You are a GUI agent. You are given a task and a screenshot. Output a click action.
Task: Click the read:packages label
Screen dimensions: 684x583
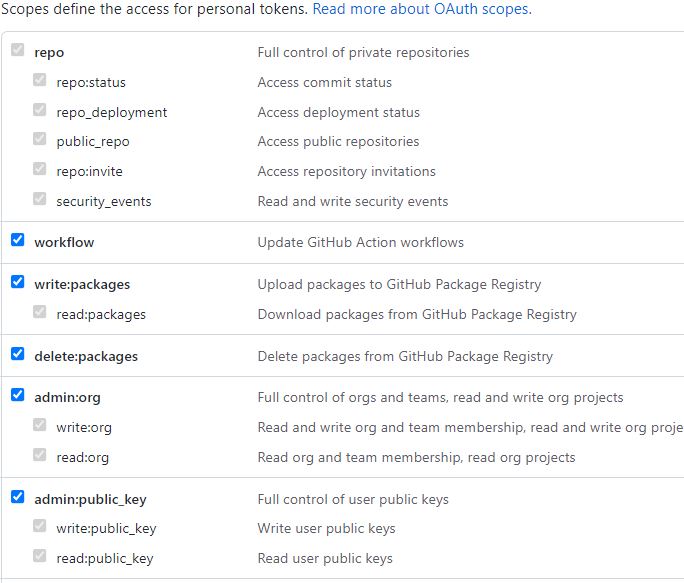click(101, 315)
